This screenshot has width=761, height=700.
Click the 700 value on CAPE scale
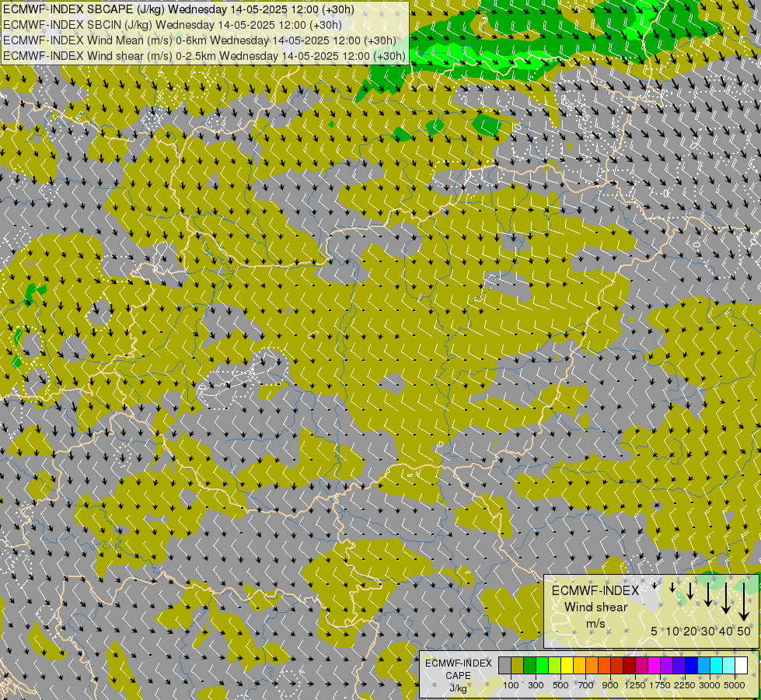pyautogui.click(x=586, y=685)
